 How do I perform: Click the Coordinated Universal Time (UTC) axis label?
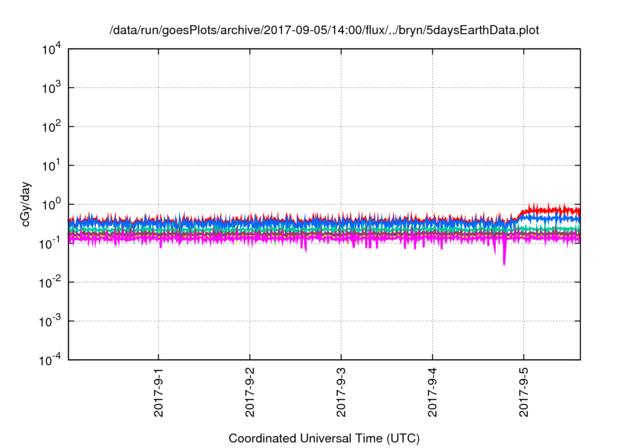[x=324, y=438]
